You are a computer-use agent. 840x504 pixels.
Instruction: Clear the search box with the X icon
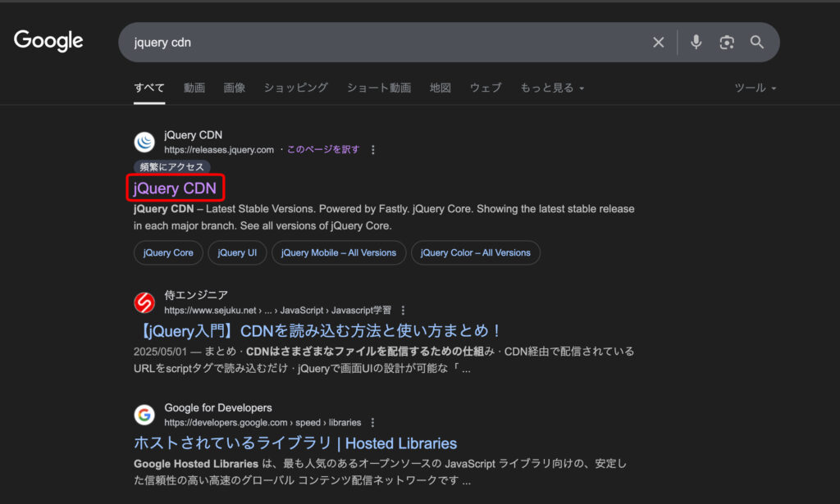tap(659, 43)
